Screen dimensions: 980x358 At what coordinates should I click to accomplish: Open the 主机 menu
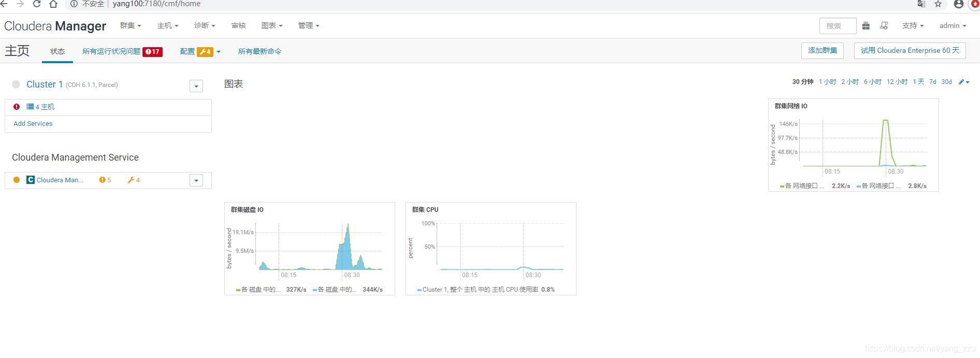[x=168, y=25]
